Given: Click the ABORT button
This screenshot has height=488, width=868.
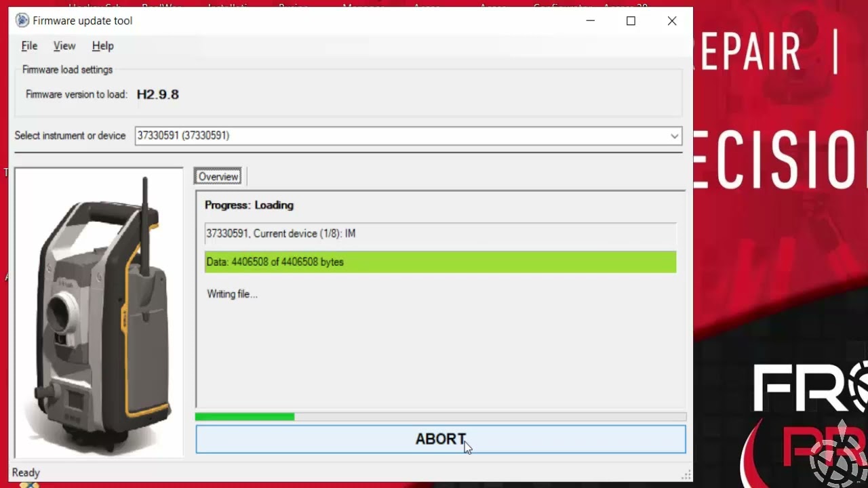Looking at the screenshot, I should tap(441, 439).
